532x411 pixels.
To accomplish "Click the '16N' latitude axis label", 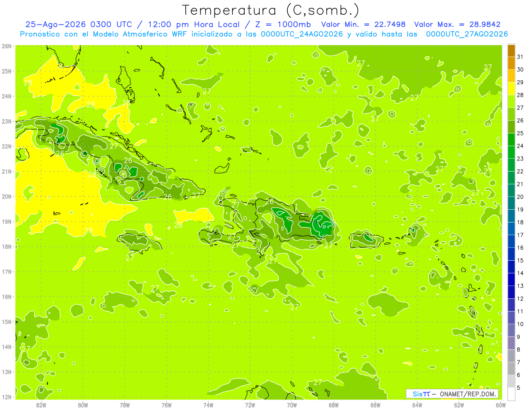I will point(7,297).
